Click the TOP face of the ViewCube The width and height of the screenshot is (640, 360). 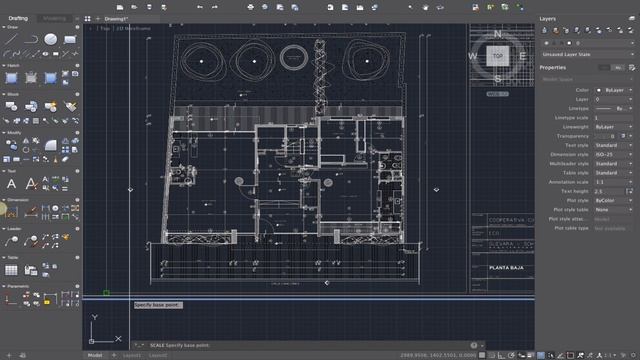pos(498,56)
